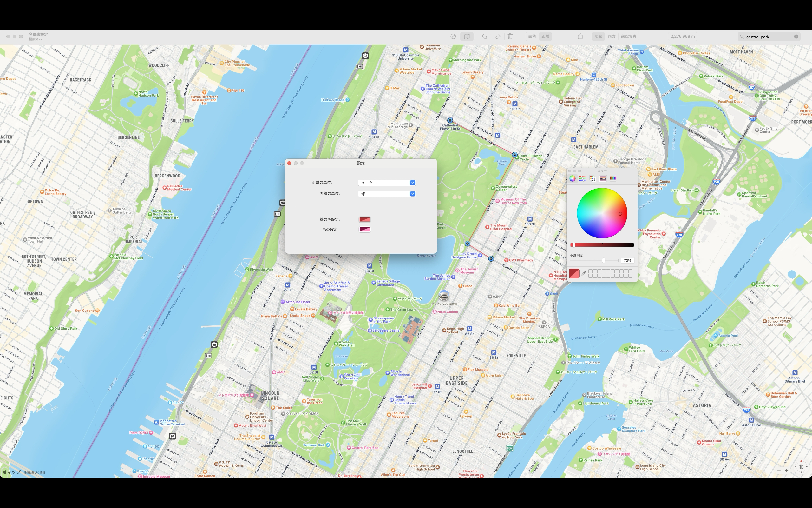Select the pencils tab in カラー panel
The width and height of the screenshot is (812, 508).
coord(613,178)
